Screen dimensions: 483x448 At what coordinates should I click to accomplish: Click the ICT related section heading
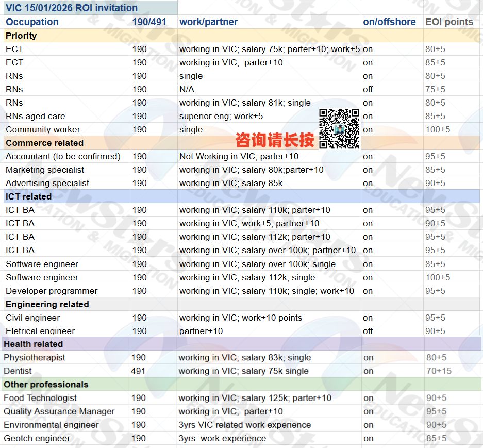tap(29, 196)
